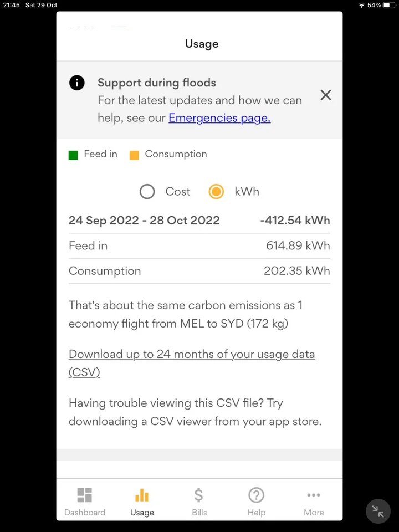Viewport: 399px width, 532px height.
Task: Select the kWh radio button
Action: [x=216, y=192]
